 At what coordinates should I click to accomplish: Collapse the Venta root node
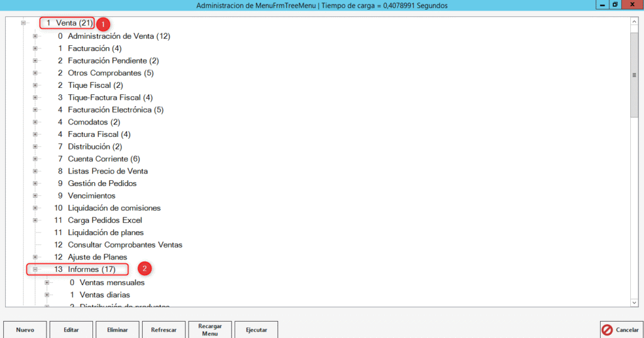tap(23, 23)
